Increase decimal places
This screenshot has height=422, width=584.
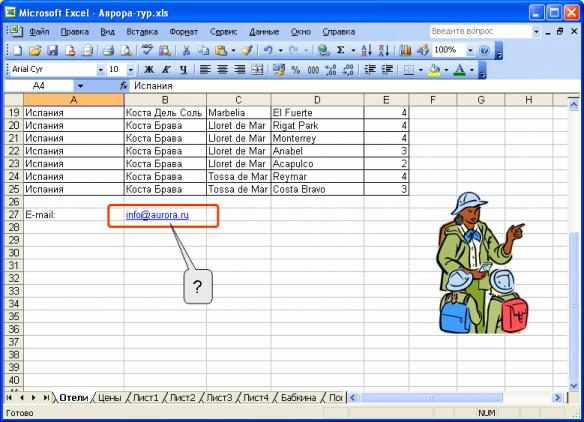[x=330, y=70]
